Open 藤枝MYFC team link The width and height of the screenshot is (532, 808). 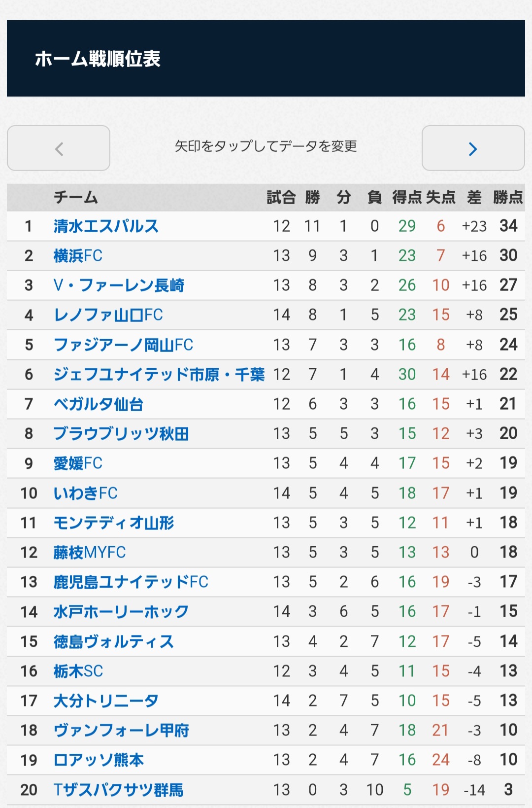pyautogui.click(x=90, y=552)
